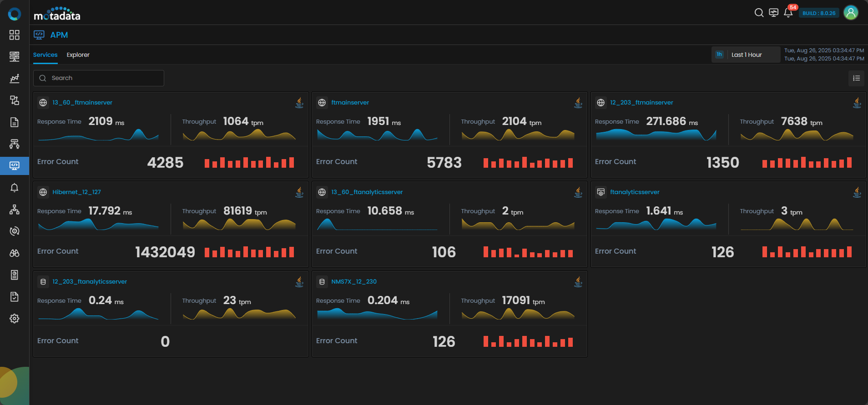The width and height of the screenshot is (868, 405).
Task: Open the notifications bell with 54 badge
Action: pyautogui.click(x=788, y=13)
